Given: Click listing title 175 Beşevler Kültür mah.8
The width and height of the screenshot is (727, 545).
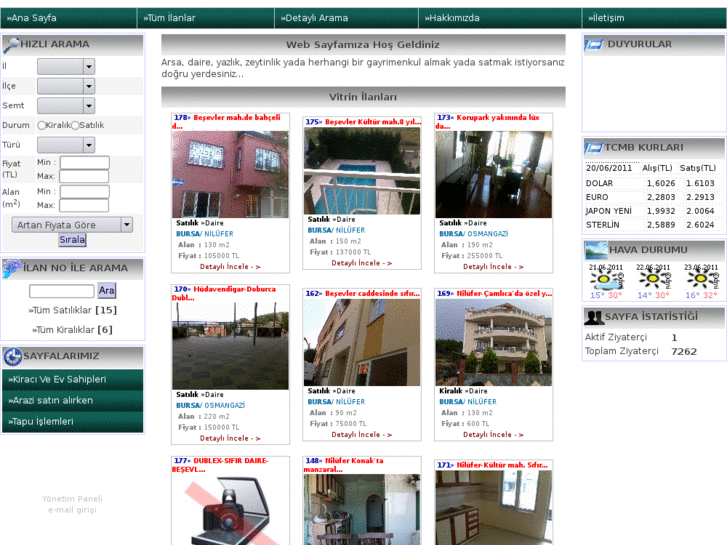Looking at the screenshot, I should point(363,122).
